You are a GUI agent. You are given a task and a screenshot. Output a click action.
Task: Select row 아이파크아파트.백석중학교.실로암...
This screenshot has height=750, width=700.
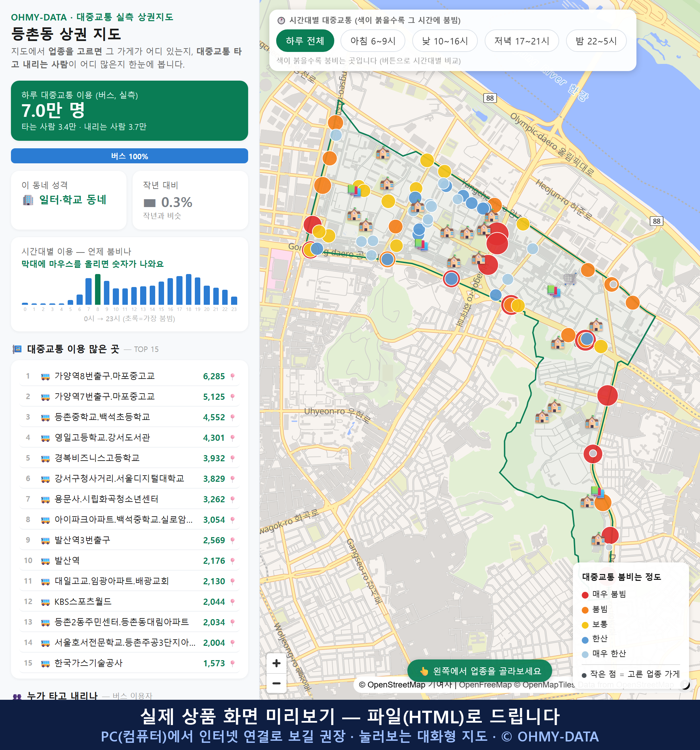click(130, 520)
